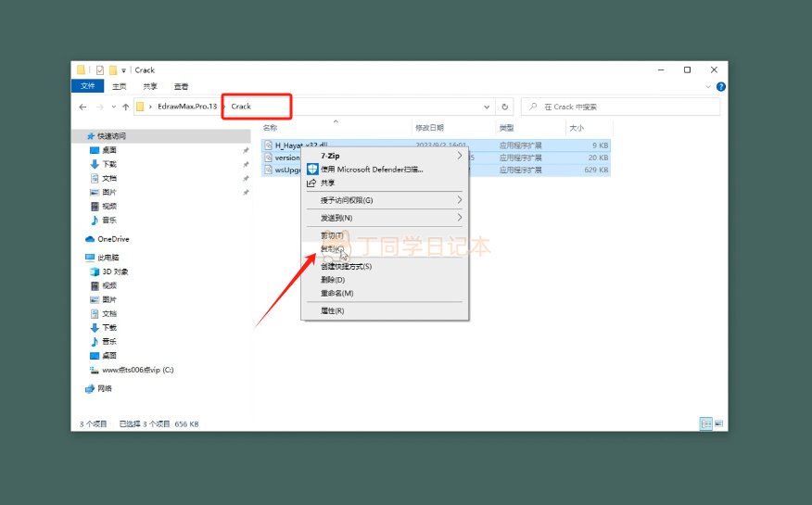Sort by 大小 column header

pyautogui.click(x=577, y=128)
